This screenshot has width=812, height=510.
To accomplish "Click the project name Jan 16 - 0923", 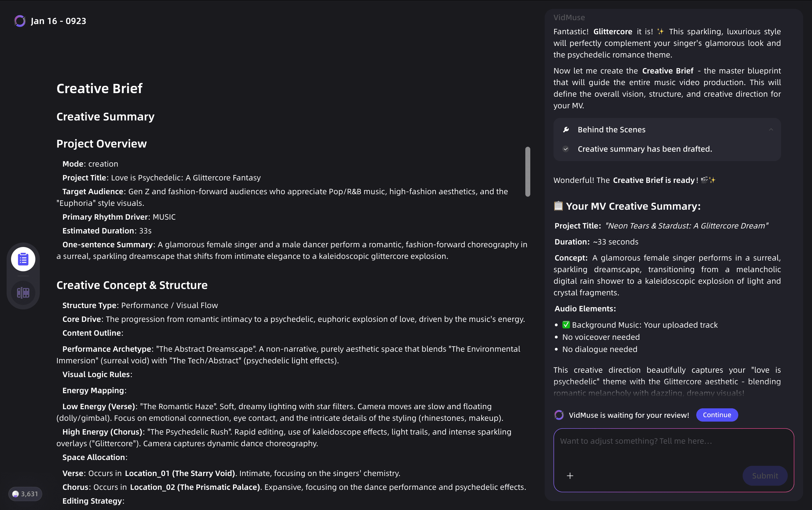I will [x=58, y=21].
